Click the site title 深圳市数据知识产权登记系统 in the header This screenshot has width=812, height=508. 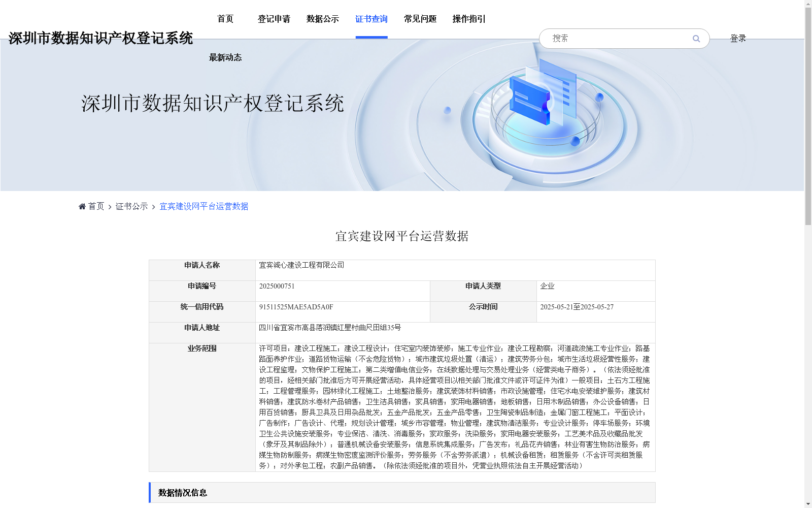pyautogui.click(x=100, y=38)
